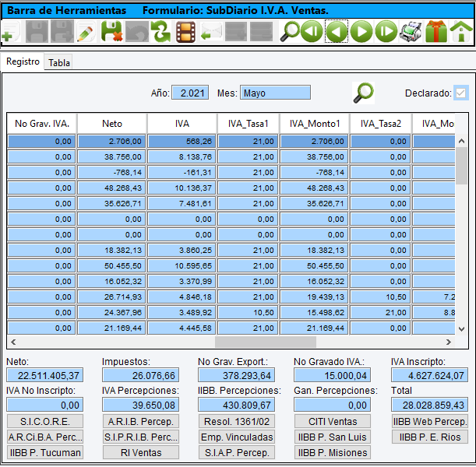Image resolution: width=476 pixels, height=467 pixels.
Task: Click the gift box icon
Action: click(x=436, y=31)
